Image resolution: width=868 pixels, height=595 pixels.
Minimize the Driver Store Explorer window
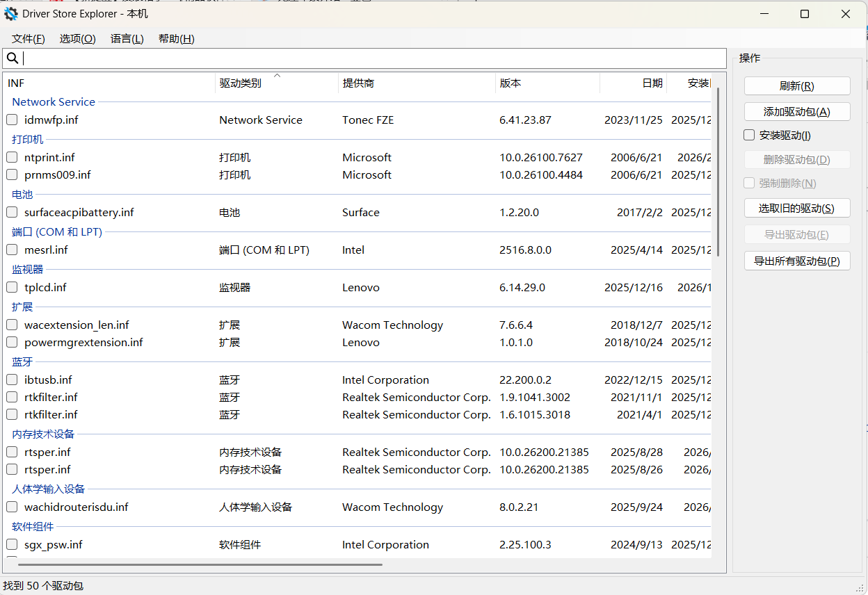[x=764, y=14]
